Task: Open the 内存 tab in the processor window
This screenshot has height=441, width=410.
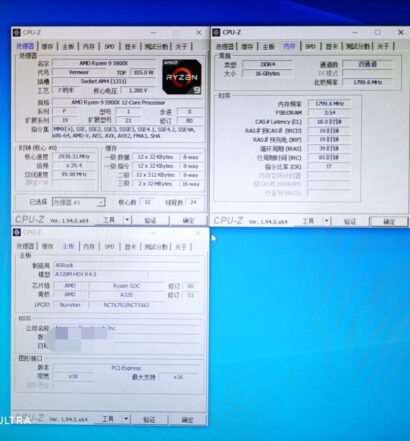Action: tap(89, 47)
